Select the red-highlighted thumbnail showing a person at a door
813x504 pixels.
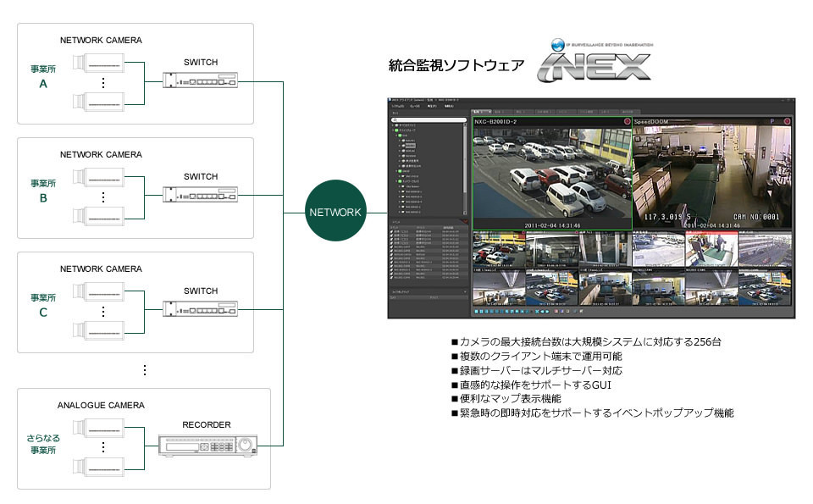711,249
